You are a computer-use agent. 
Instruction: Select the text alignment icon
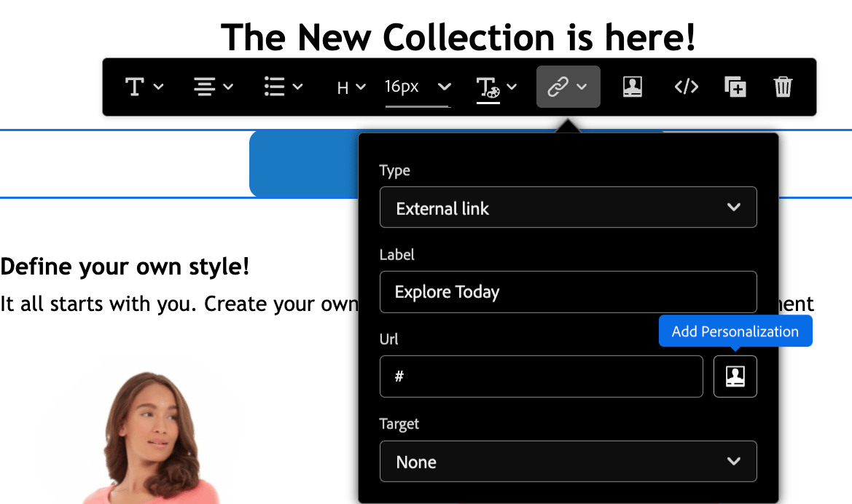pyautogui.click(x=204, y=87)
